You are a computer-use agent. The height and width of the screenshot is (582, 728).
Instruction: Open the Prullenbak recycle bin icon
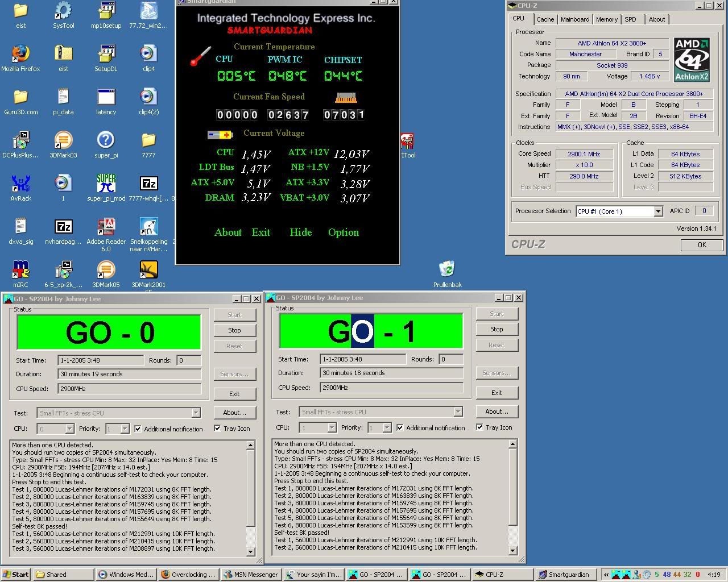pos(447,274)
